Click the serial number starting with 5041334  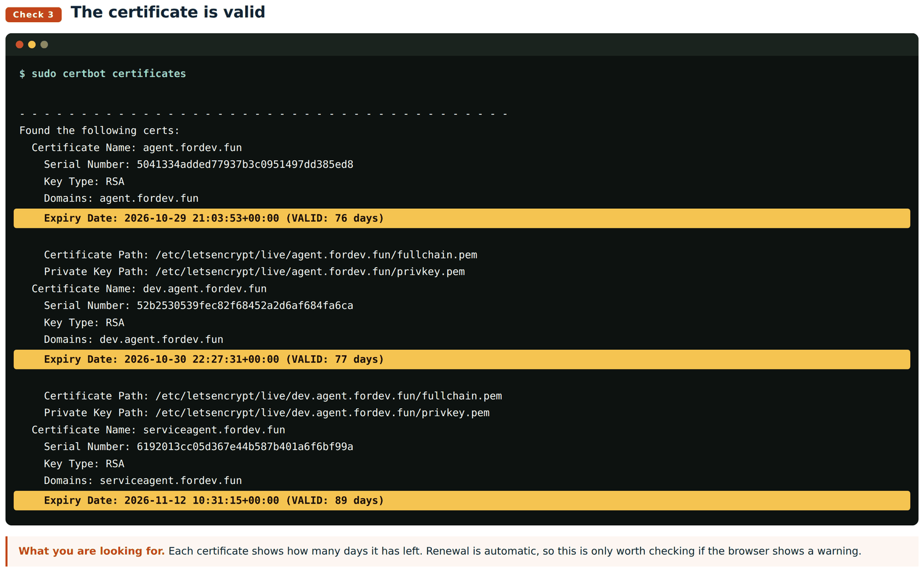point(245,164)
